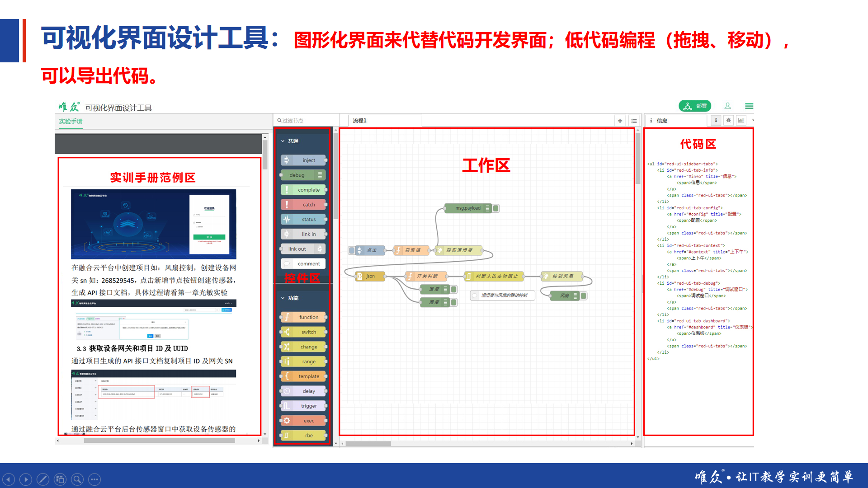Toggle the 部署 button state
The image size is (868, 488).
pos(693,107)
